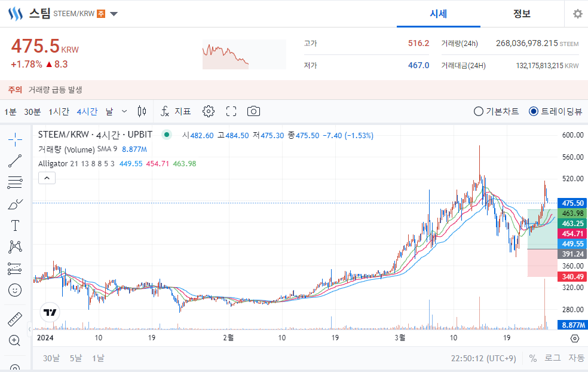588x372 pixels.
Task: Click the 475.50 current price label
Action: 571,203
